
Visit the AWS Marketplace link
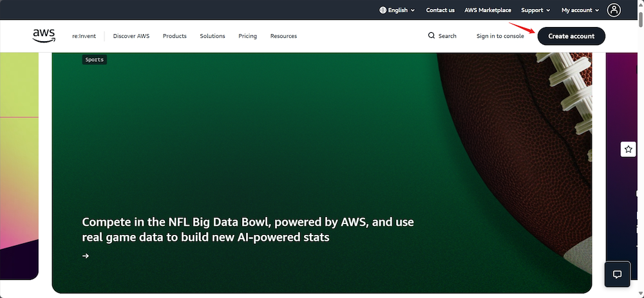click(x=488, y=10)
